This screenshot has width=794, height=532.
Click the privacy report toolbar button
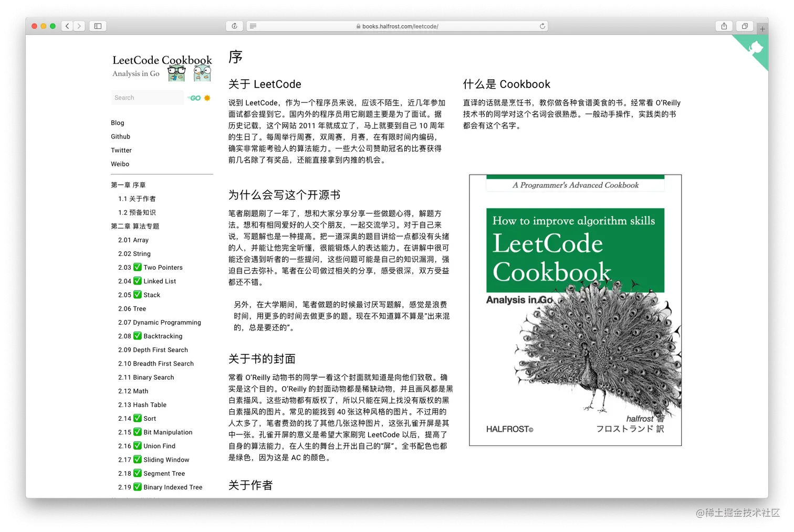click(234, 26)
